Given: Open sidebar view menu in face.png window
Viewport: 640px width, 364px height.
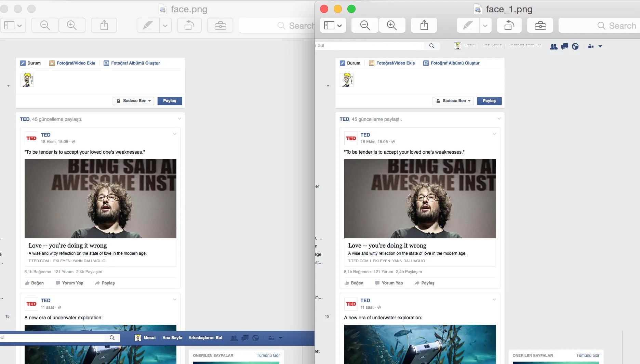Looking at the screenshot, I should pos(13,25).
